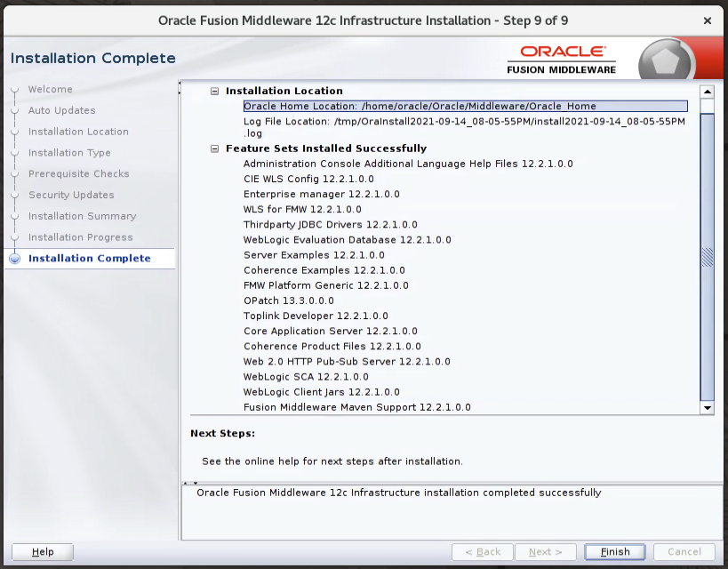Screen dimensions: 728x569
Task: Click the scroll up arrow of summary list
Action: (x=707, y=92)
